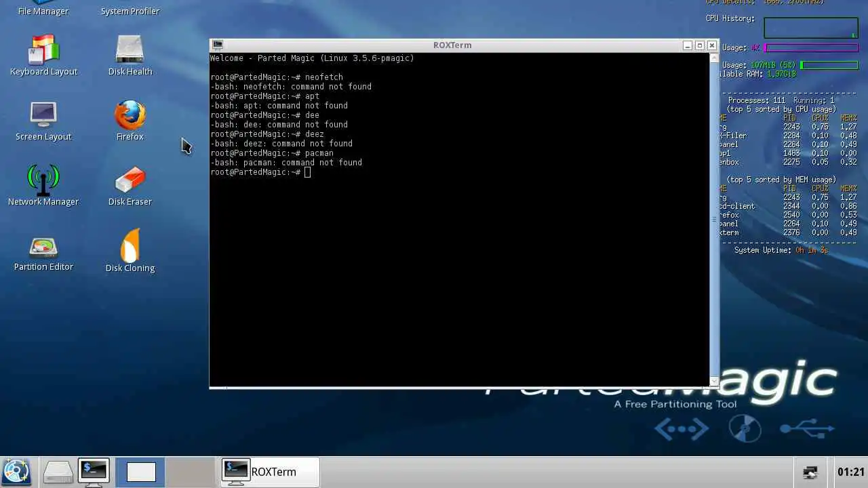Close the ROXTerm window

click(x=711, y=45)
